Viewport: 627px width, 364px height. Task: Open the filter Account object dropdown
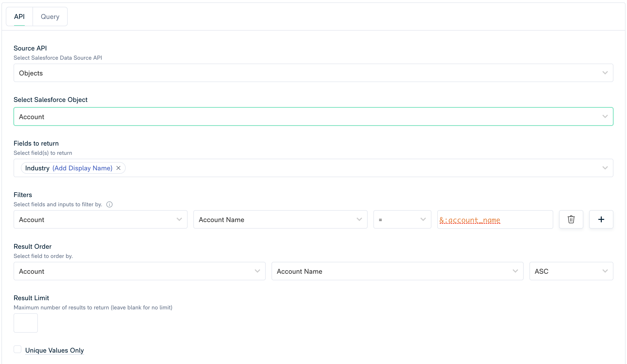100,219
